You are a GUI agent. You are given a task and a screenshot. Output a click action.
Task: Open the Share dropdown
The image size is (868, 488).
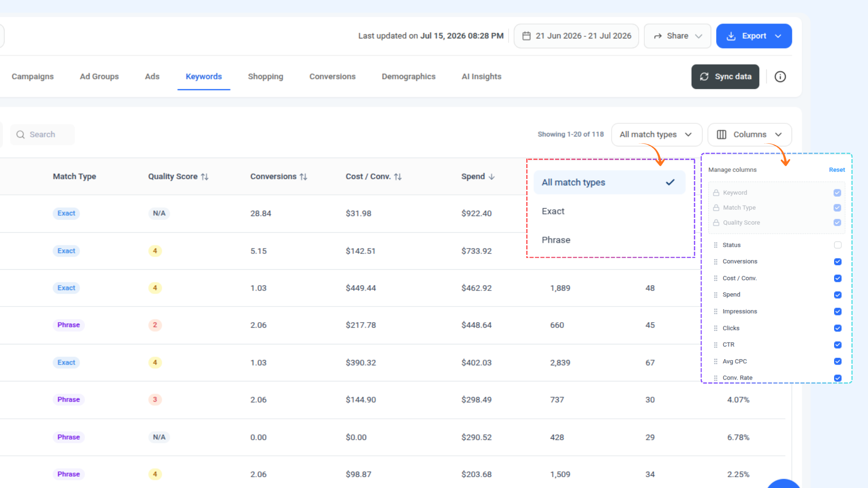point(677,36)
